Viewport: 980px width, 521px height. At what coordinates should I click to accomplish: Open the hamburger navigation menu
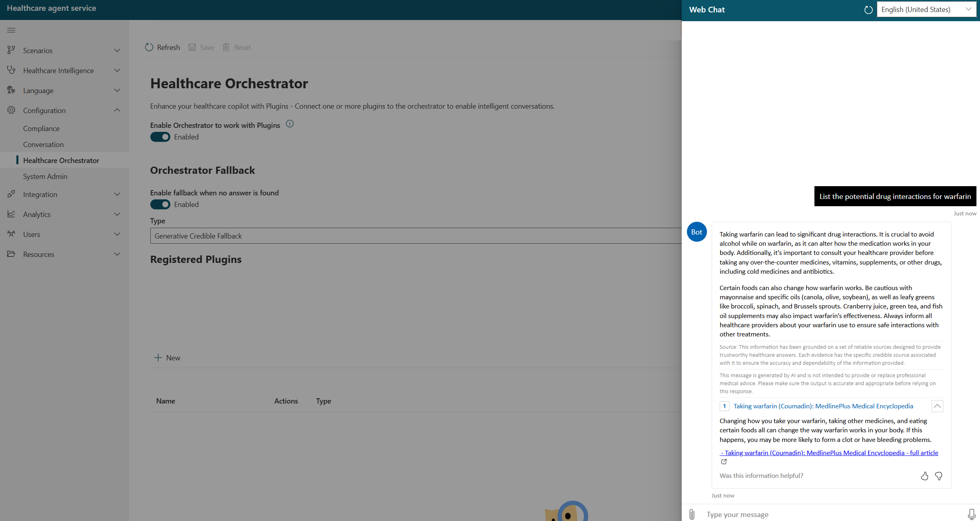pyautogui.click(x=11, y=30)
